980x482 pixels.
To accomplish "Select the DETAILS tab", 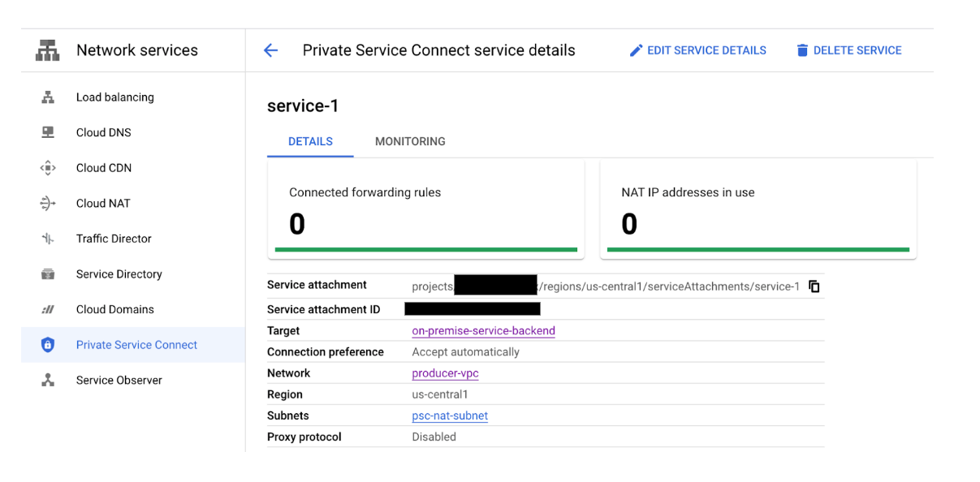I will pyautogui.click(x=310, y=141).
